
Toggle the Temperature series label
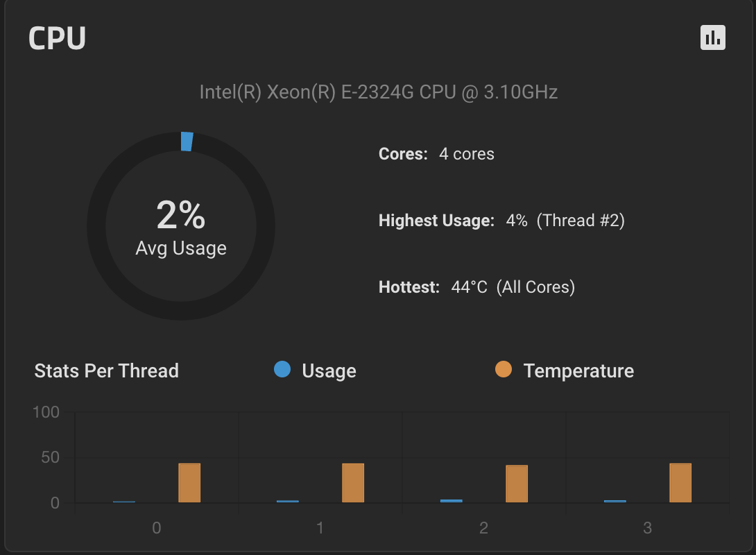coord(578,370)
